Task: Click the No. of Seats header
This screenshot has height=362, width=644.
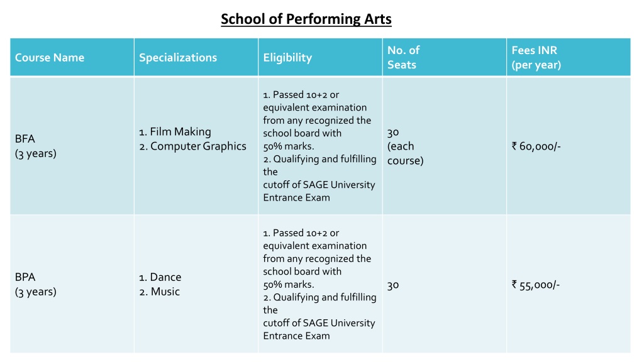Action: 403,57
